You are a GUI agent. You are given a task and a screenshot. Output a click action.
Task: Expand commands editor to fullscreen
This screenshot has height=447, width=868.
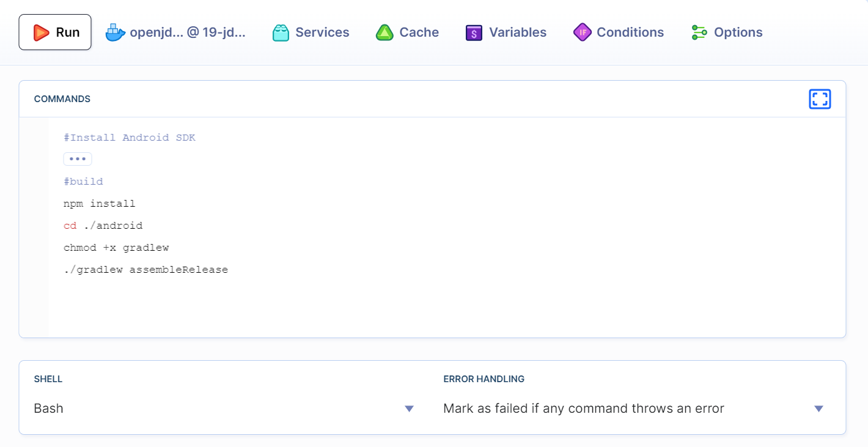click(x=820, y=99)
